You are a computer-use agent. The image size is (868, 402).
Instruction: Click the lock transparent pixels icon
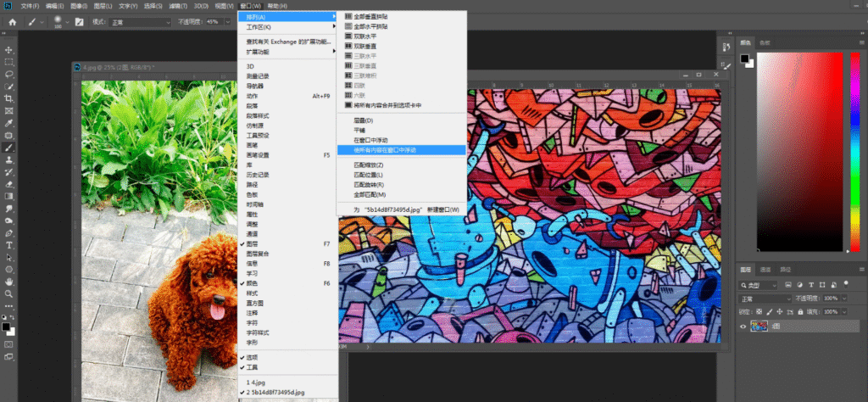(x=759, y=312)
